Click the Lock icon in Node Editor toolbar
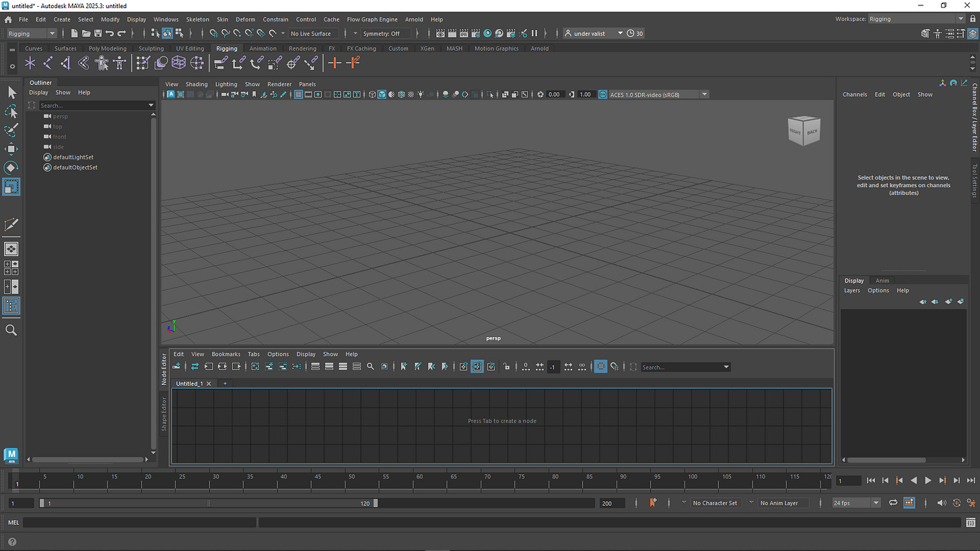Screen dimensions: 980x551 [506, 367]
